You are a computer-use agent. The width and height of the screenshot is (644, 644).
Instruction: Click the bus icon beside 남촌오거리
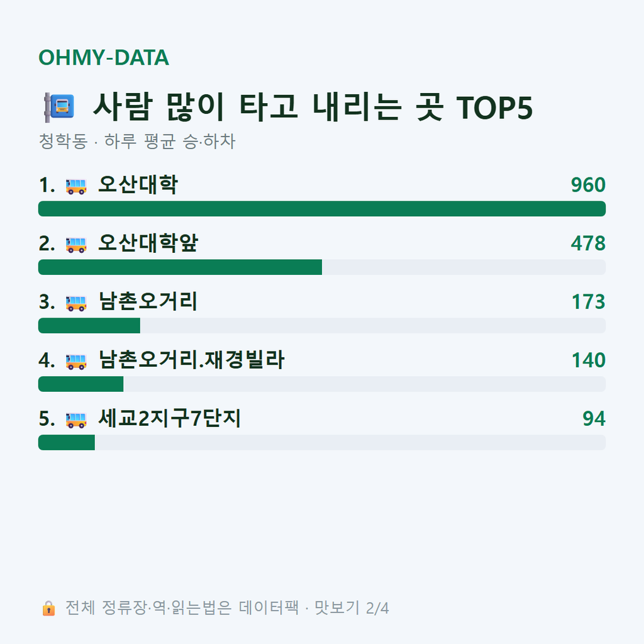pyautogui.click(x=76, y=303)
